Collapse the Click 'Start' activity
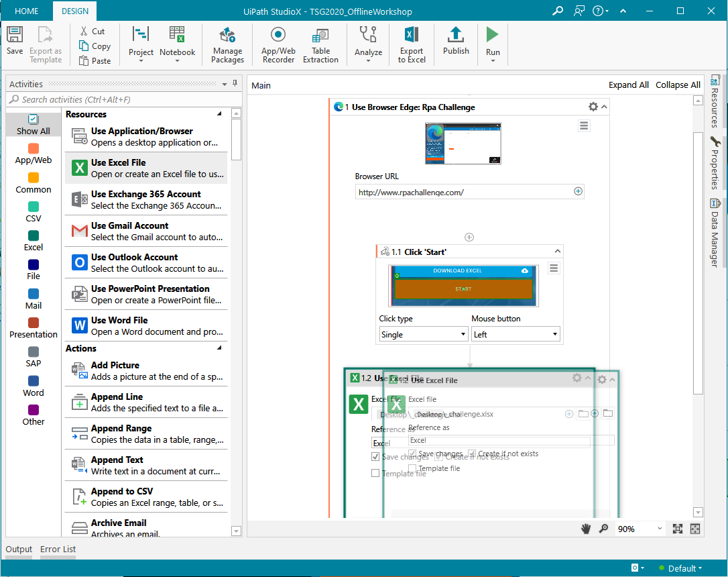728x577 pixels. 557,252
